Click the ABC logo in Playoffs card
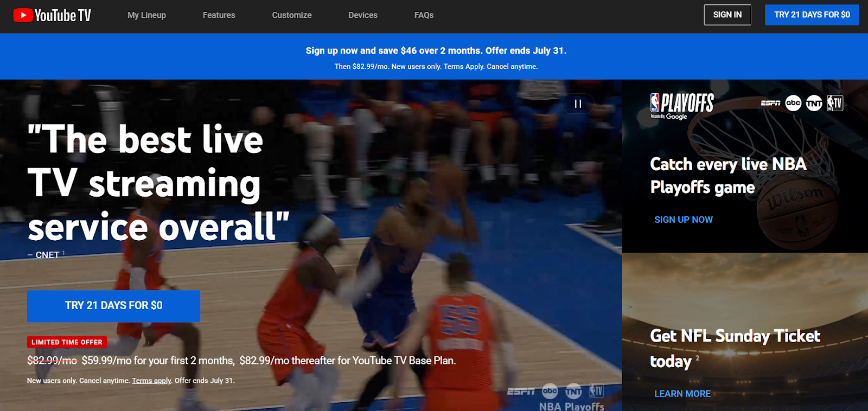 793,103
